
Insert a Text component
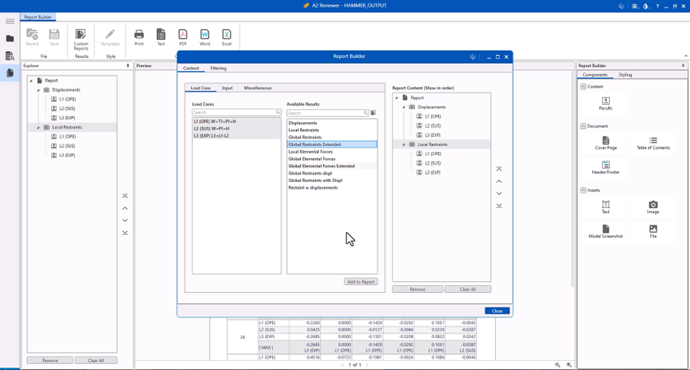tap(606, 207)
